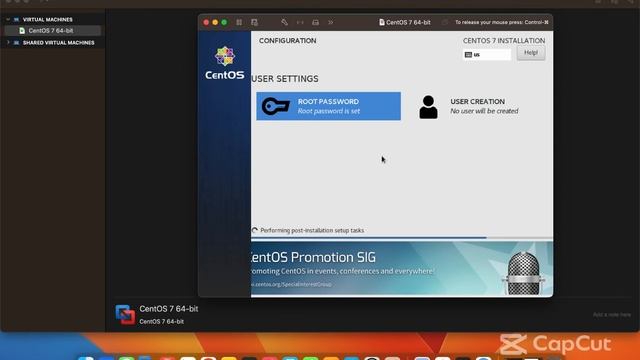Select the us keyboard layout field
Image resolution: width=640 pixels, height=360 pixels.
coord(487,55)
